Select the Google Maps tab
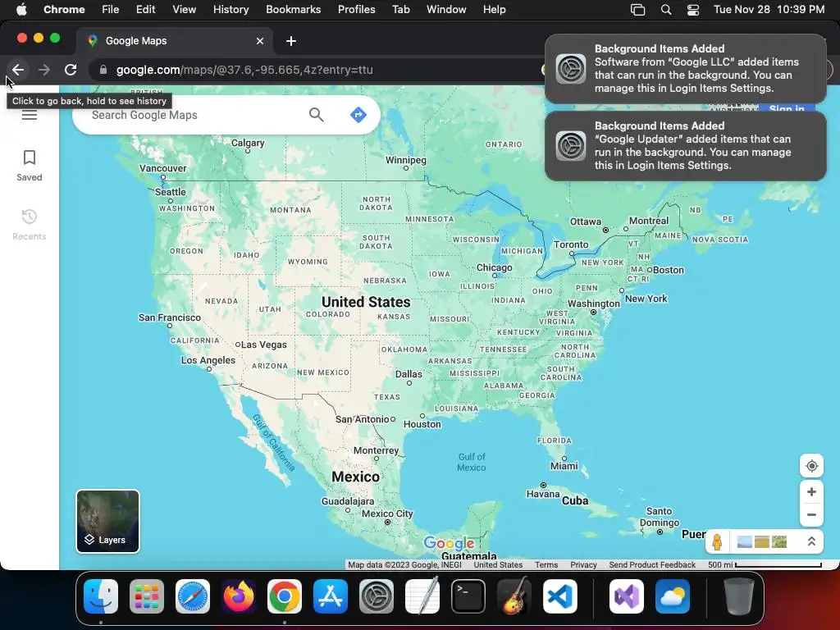Viewport: 840px width, 630px height. (174, 41)
